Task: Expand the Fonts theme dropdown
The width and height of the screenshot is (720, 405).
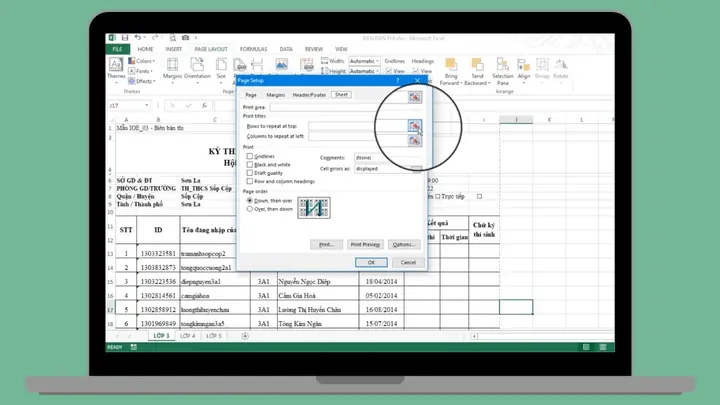Action: (141, 71)
